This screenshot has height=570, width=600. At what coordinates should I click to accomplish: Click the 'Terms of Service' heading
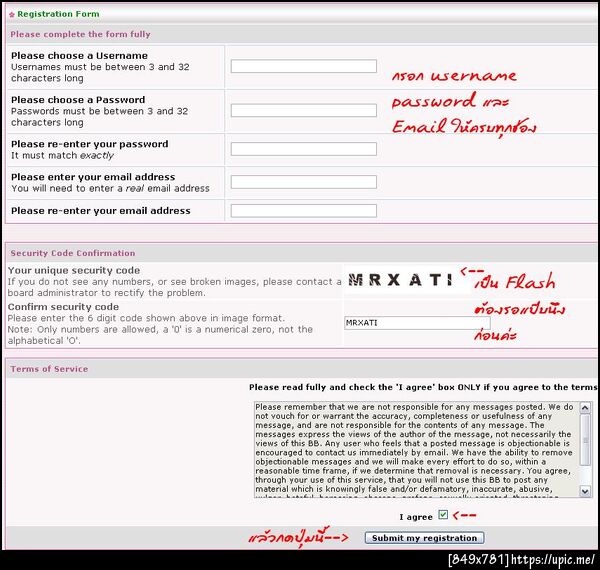49,369
